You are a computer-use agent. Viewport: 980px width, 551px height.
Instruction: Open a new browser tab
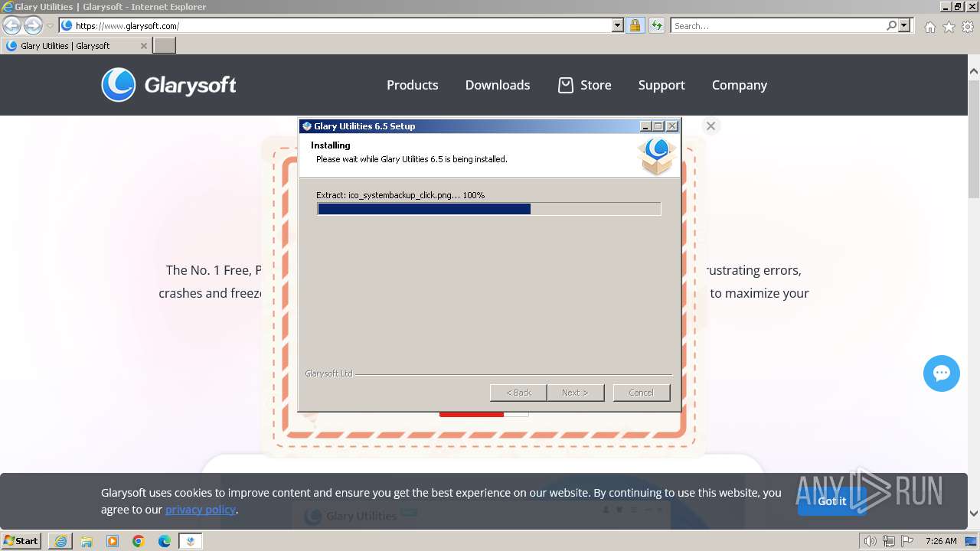point(165,46)
